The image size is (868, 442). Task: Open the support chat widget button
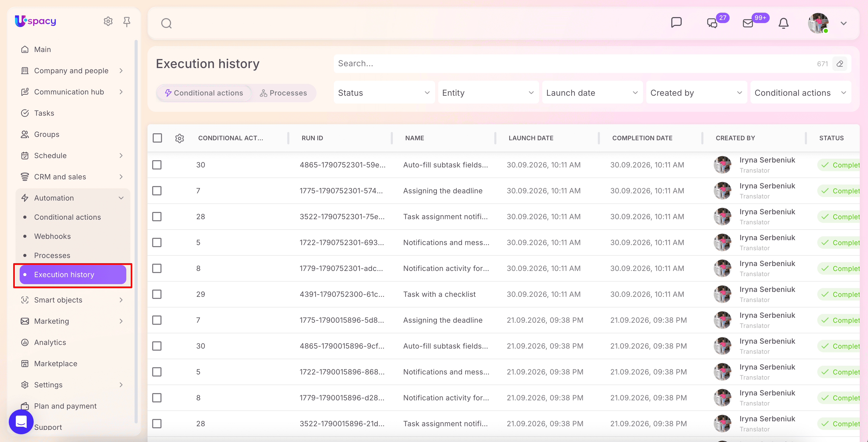point(21,422)
